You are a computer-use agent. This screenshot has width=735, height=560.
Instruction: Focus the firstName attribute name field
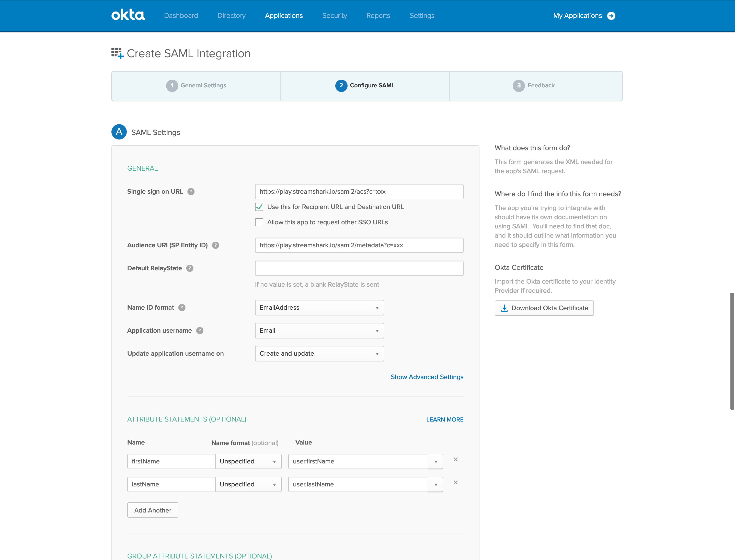tap(171, 461)
